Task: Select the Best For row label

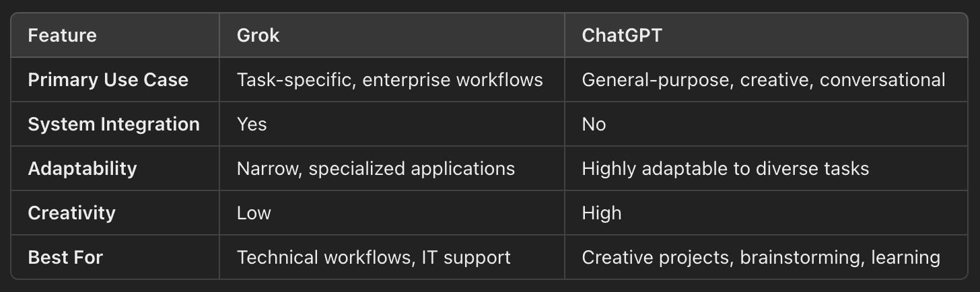Action: (65, 257)
